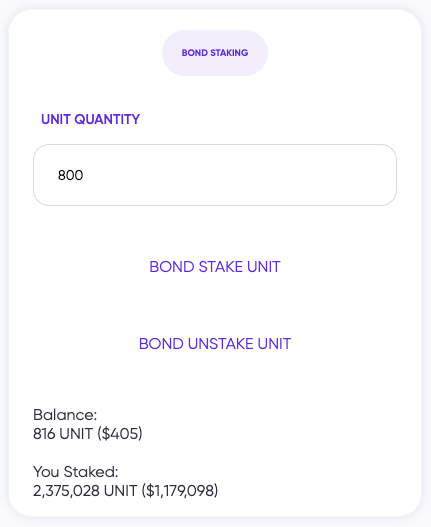
Task: Click the BOND UNSTAKE UNIT button
Action: [215, 344]
